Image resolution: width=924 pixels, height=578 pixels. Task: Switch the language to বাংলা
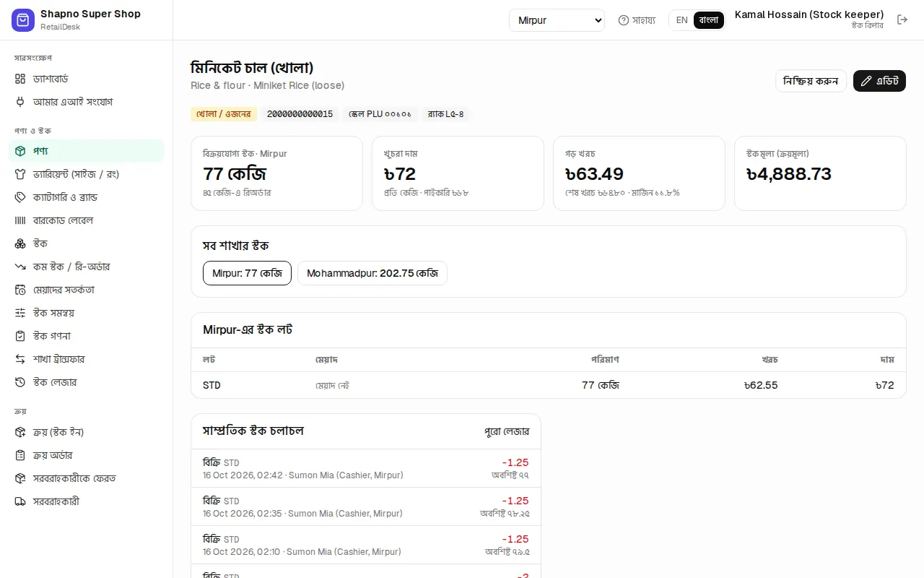(x=709, y=20)
